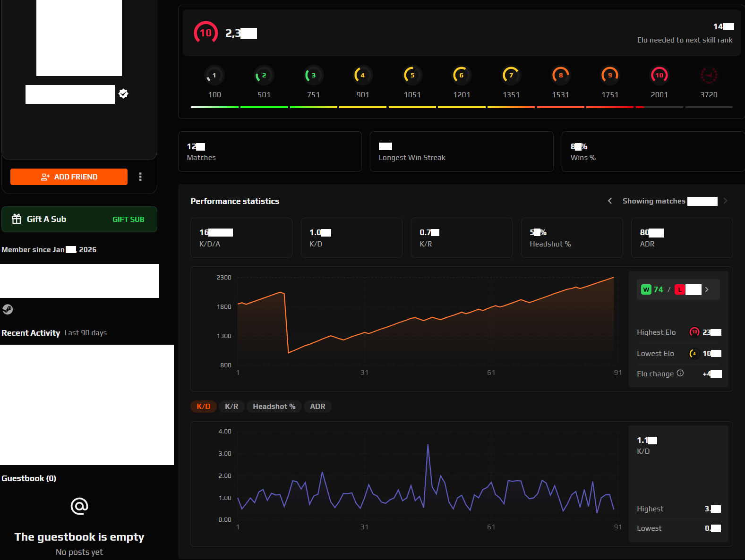Screen dimensions: 745x560
Task: Click the Elo change info icon
Action: pyautogui.click(x=680, y=373)
